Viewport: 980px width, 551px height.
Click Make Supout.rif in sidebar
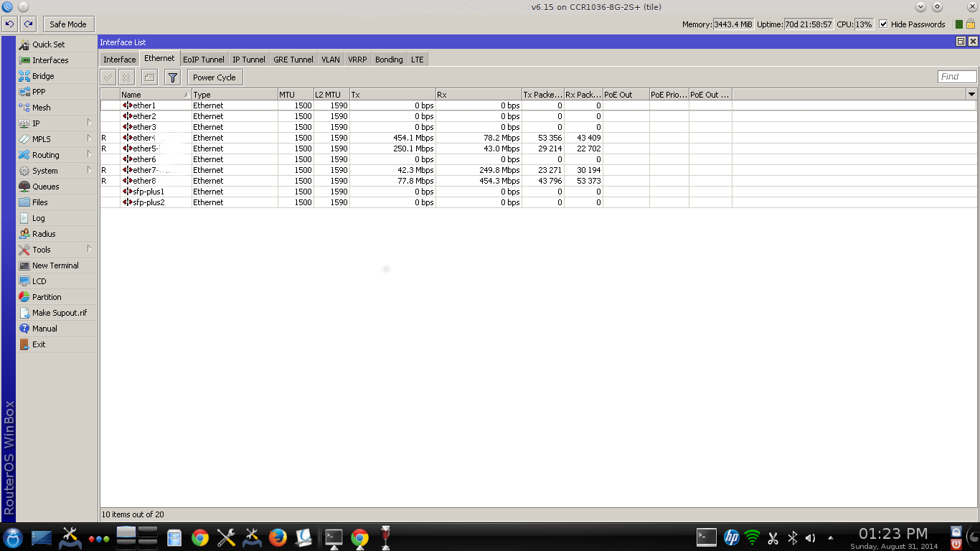[x=57, y=313]
